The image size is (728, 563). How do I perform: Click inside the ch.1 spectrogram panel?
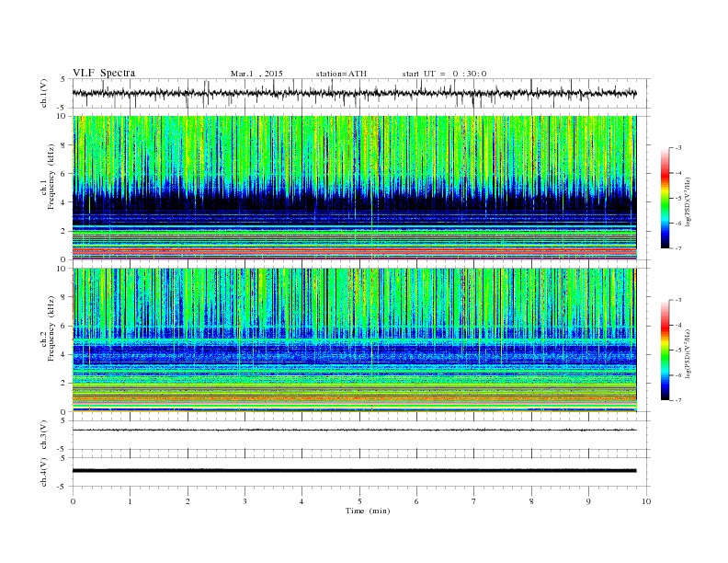pos(355,188)
